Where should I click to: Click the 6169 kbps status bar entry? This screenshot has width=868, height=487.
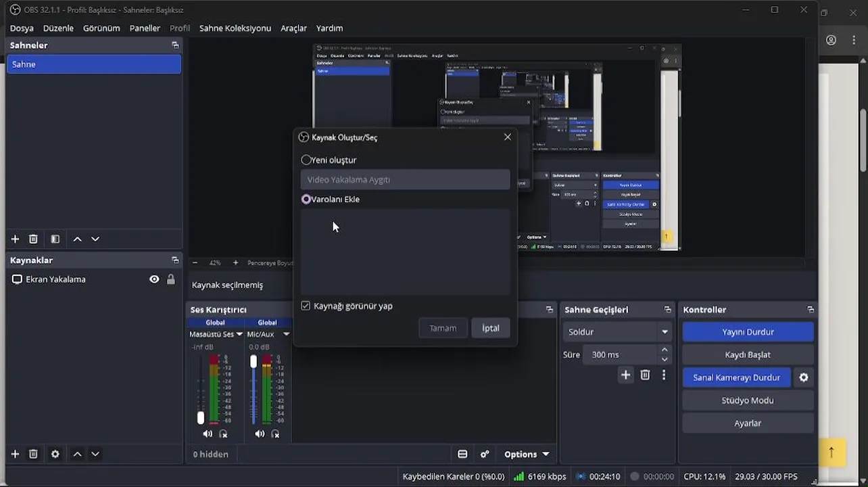tap(539, 476)
